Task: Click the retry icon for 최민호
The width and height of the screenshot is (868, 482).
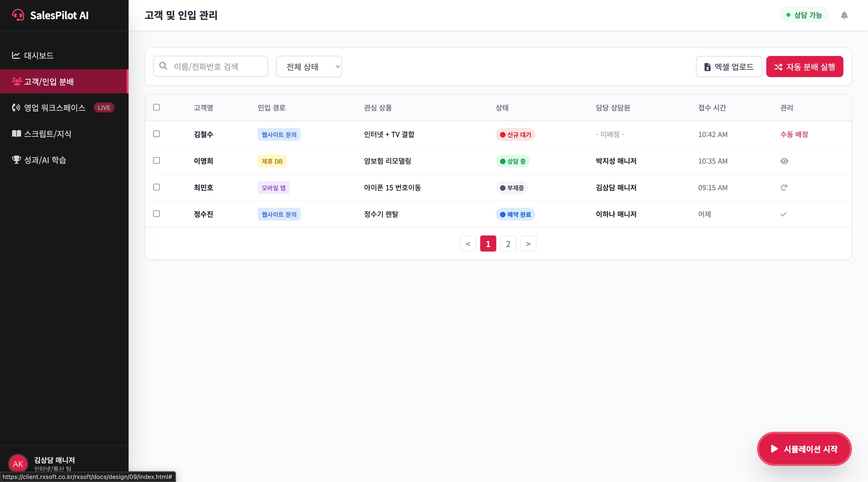Action: [784, 188]
